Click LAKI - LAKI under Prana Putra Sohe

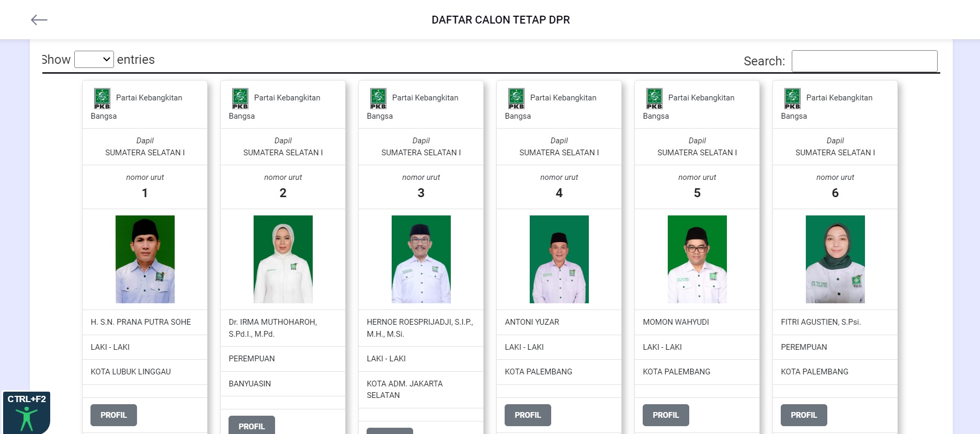point(110,347)
